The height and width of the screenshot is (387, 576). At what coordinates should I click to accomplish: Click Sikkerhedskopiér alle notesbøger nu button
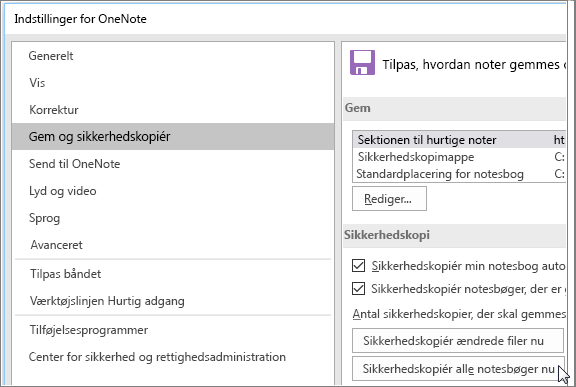[458, 369]
